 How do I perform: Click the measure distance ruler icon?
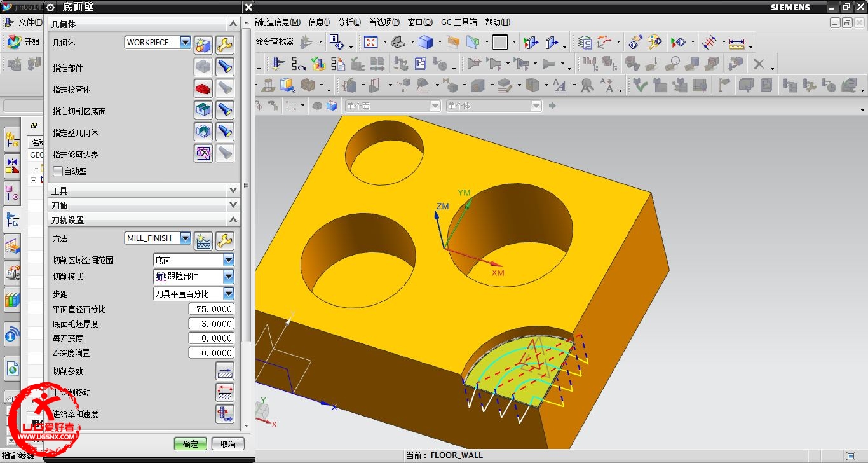pos(737,43)
